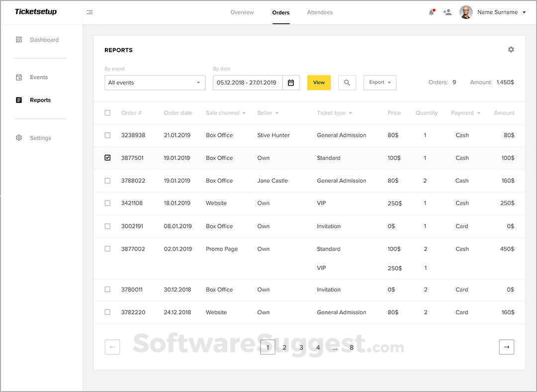The width and height of the screenshot is (537, 392).
Task: Check the box for order 3782220
Action: [x=107, y=312]
